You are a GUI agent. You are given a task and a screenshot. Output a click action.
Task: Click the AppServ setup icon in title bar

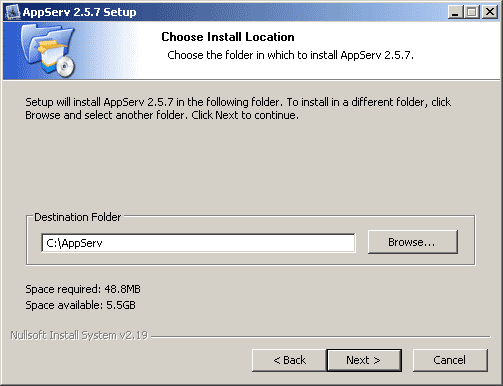[13, 12]
